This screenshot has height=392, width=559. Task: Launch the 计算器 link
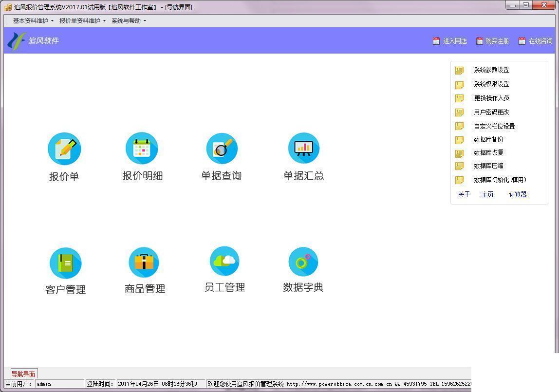point(518,194)
